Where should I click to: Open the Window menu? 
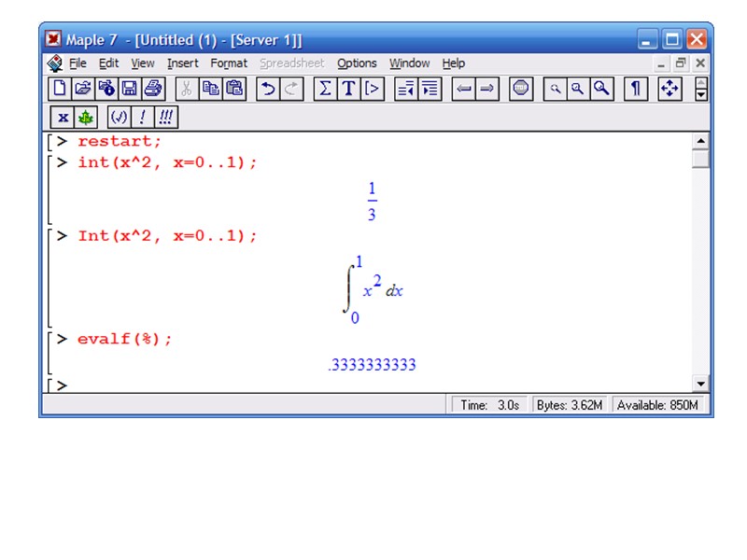(409, 63)
